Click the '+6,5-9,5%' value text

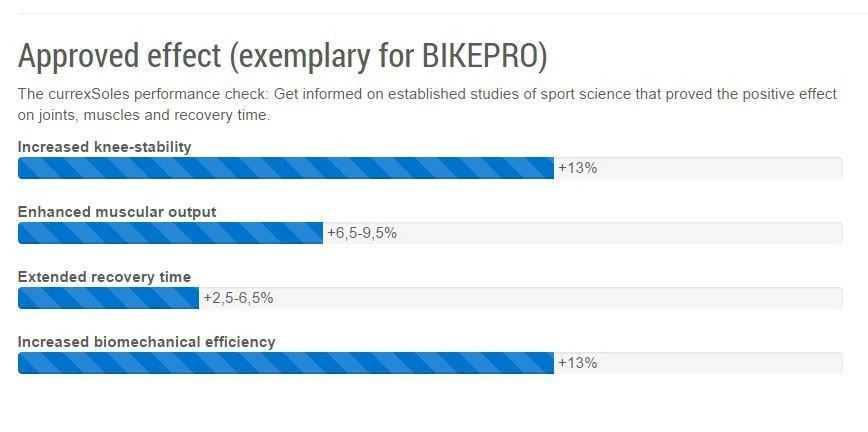coord(362,233)
